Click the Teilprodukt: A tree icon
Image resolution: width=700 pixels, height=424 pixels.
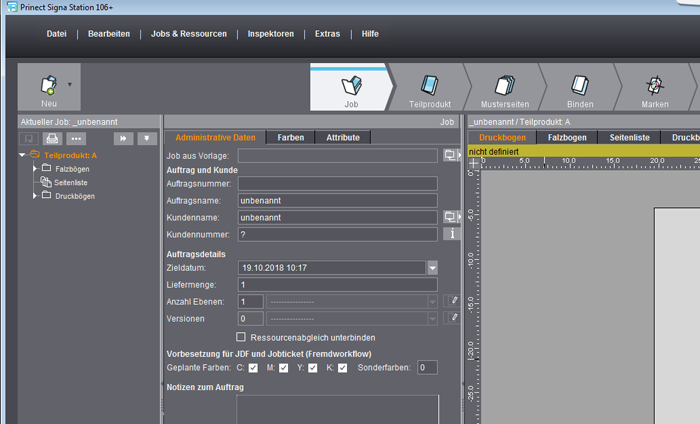point(34,155)
